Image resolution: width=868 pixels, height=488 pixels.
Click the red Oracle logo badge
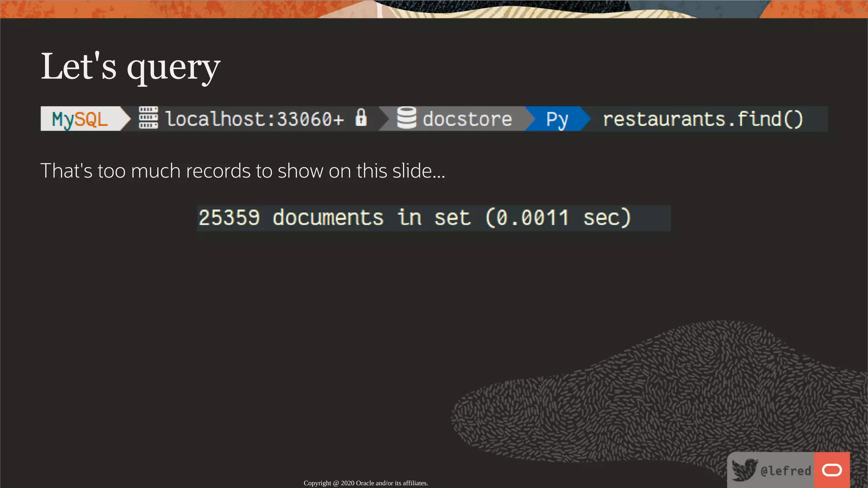(x=832, y=470)
